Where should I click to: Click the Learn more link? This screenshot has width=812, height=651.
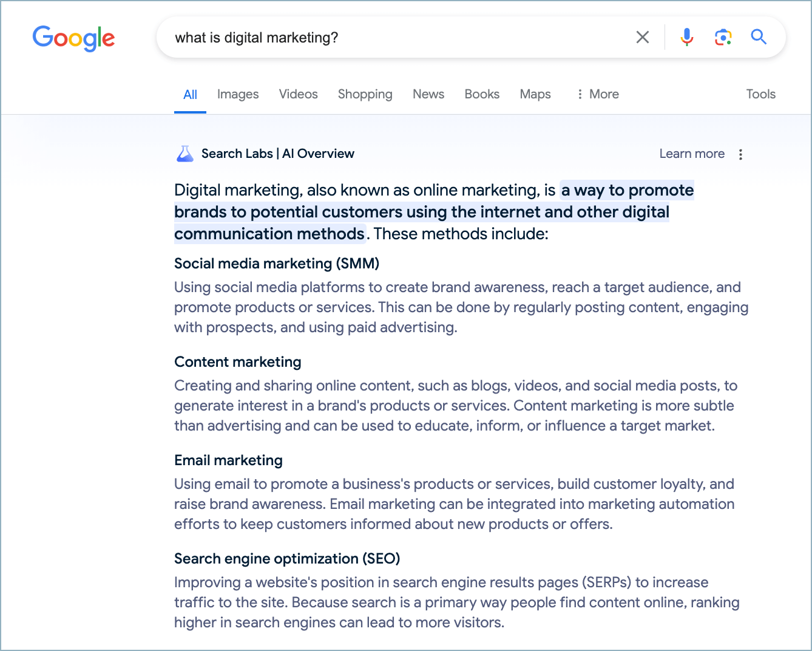tap(692, 154)
